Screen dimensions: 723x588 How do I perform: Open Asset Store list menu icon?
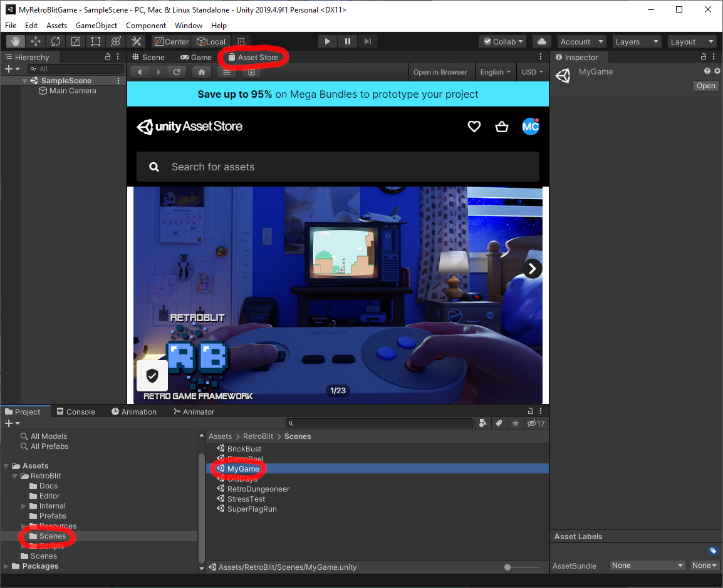coord(226,72)
